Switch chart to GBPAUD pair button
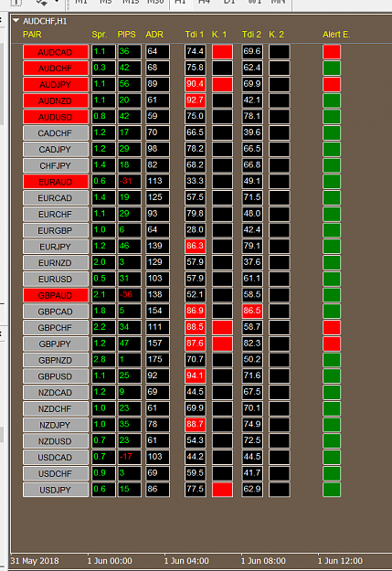 click(x=56, y=295)
